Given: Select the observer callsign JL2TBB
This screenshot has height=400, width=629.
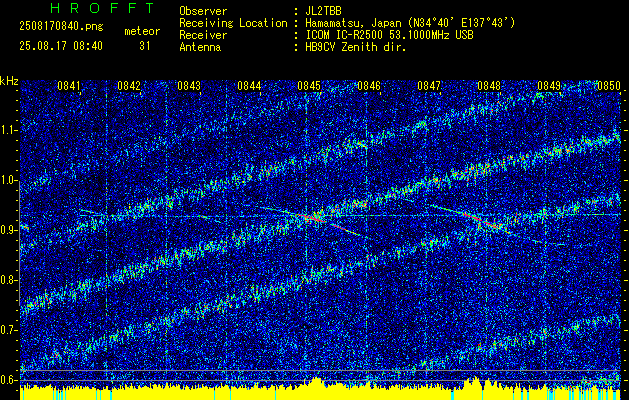Looking at the screenshot, I should (x=323, y=11).
